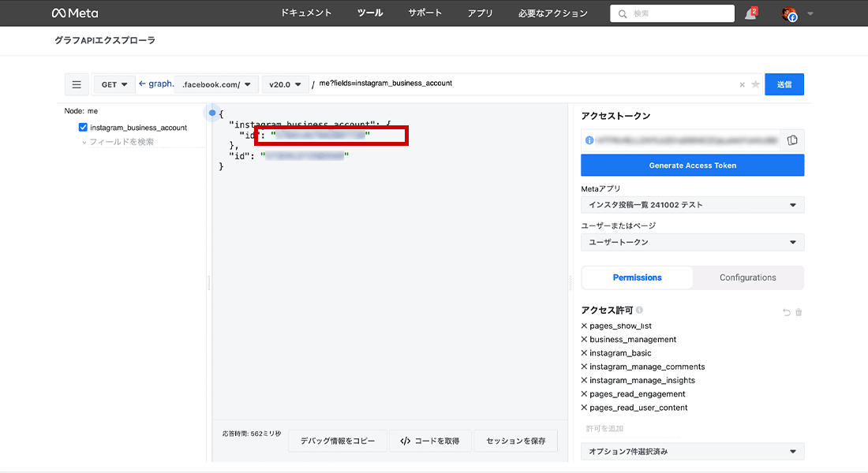Click the コードを取得 button

[x=430, y=441]
